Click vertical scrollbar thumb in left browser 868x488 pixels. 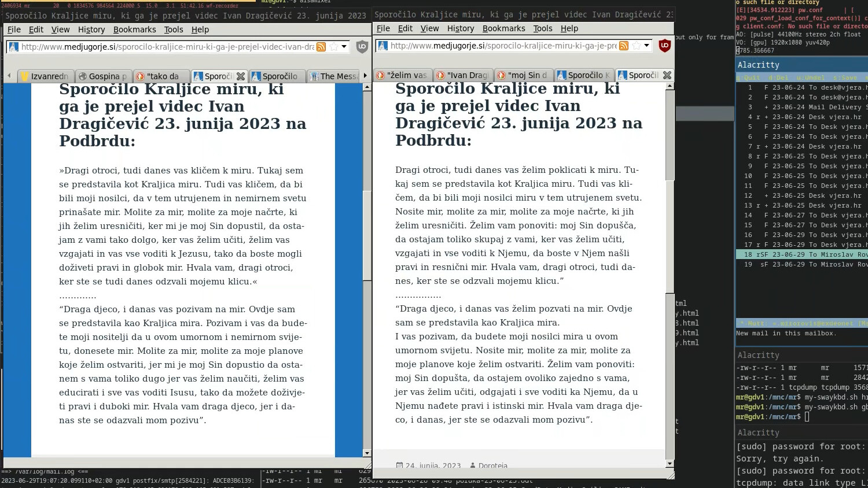pyautogui.click(x=367, y=235)
